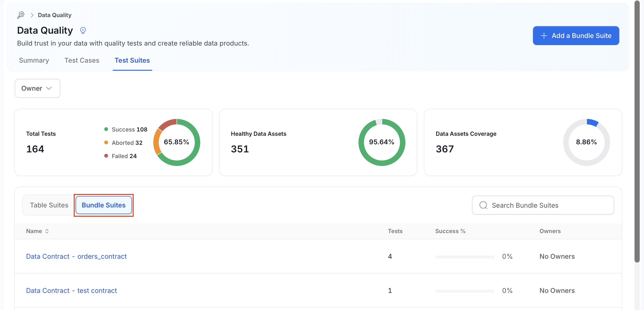The image size is (644, 310).
Task: Click the orders_contract success progress bar
Action: 464,257
